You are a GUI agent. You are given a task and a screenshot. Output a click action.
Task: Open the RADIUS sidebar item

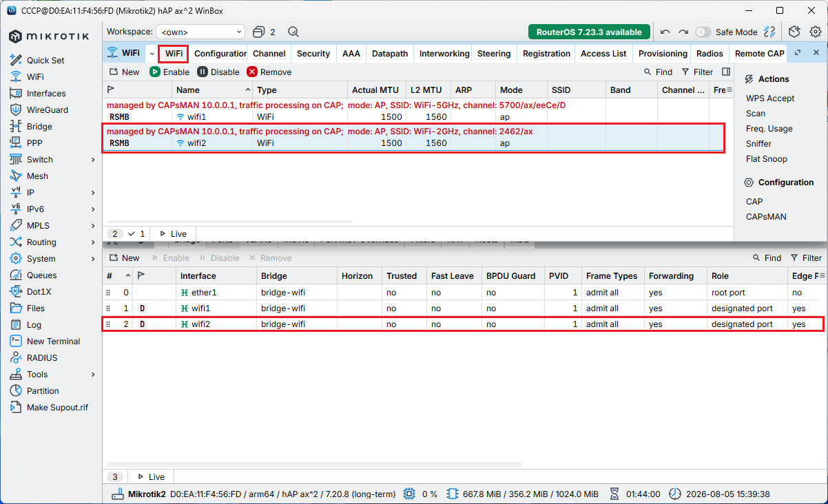[x=42, y=357]
